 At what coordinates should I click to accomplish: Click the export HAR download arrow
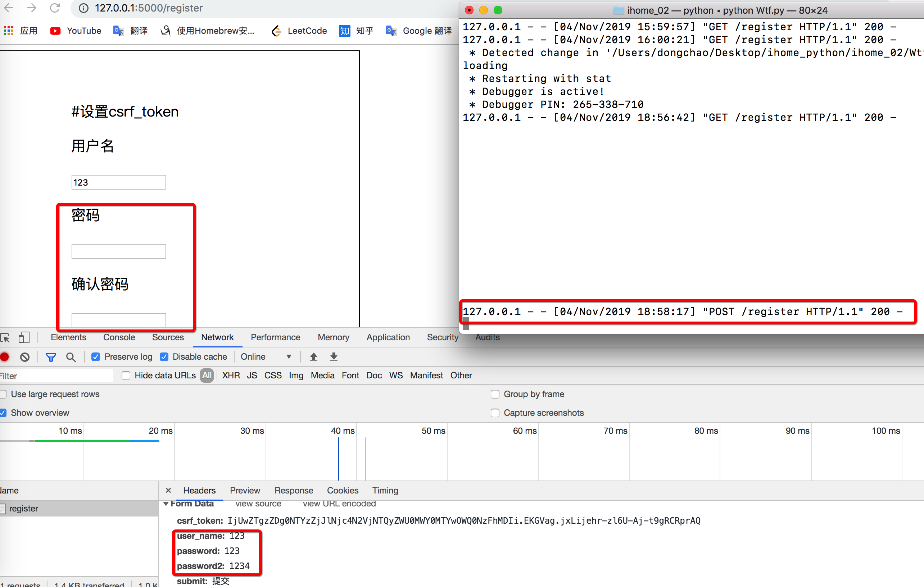click(334, 357)
